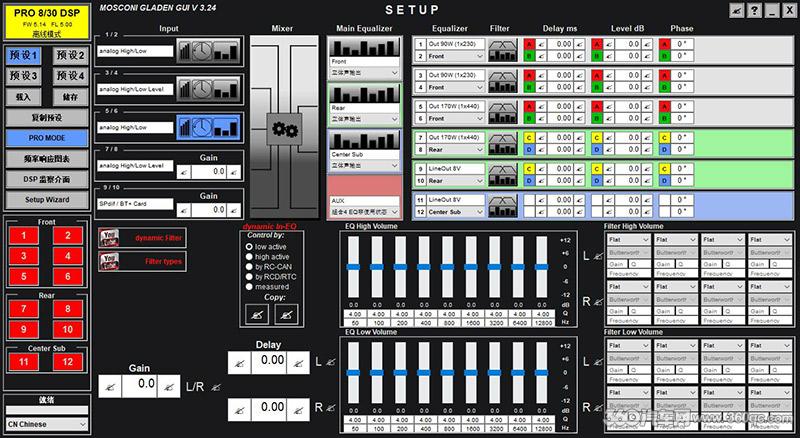
Task: Select the 'by RCD/RTC' radio option
Action: coord(249,277)
